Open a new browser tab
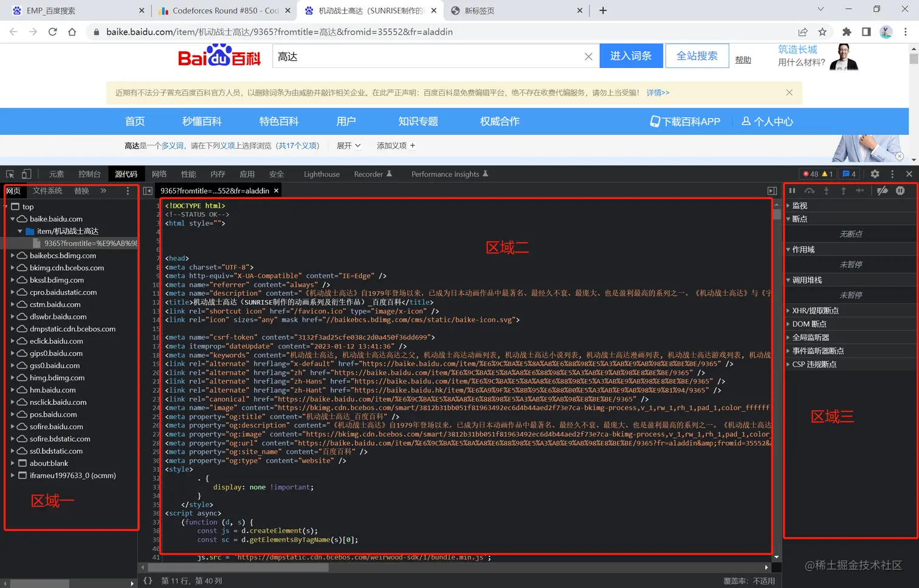This screenshot has height=588, width=919. tap(603, 10)
